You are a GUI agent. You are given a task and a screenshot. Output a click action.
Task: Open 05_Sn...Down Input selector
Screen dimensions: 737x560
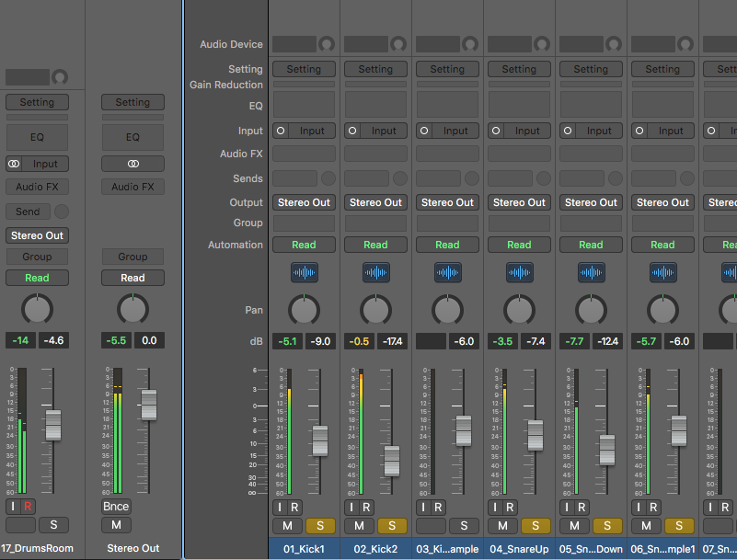599,131
